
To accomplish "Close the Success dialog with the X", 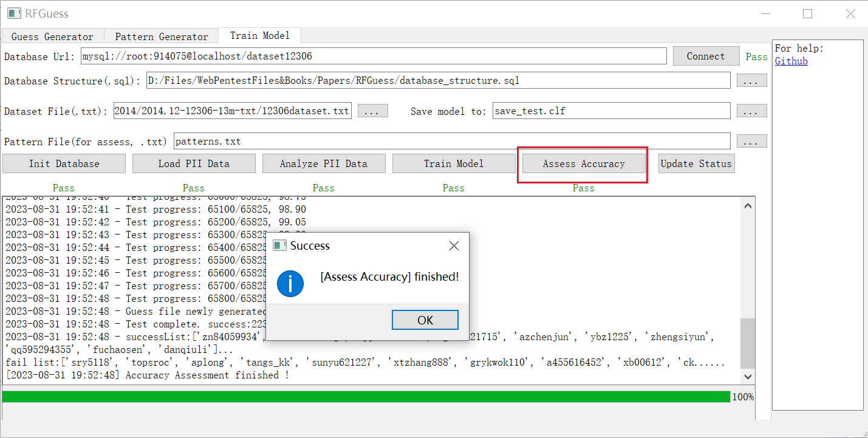I will coord(454,245).
